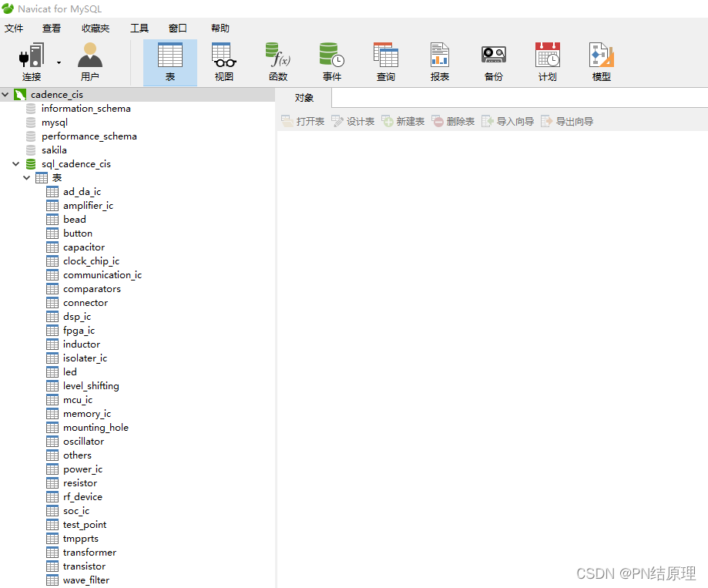This screenshot has height=588, width=708.
Task: Click the 连接 (Connection) toolbar icon
Action: click(x=32, y=62)
